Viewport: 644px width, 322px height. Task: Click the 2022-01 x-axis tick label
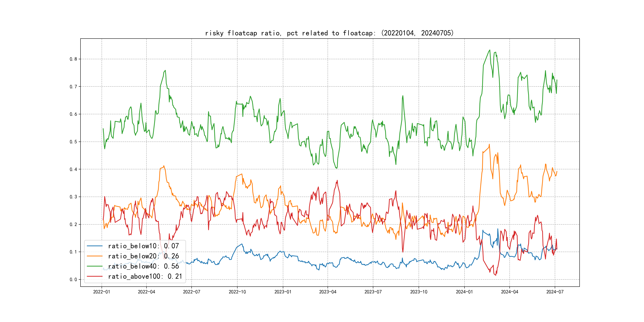[102, 292]
